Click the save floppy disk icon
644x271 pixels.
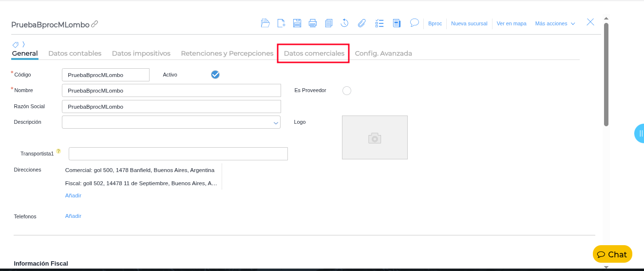point(297,23)
